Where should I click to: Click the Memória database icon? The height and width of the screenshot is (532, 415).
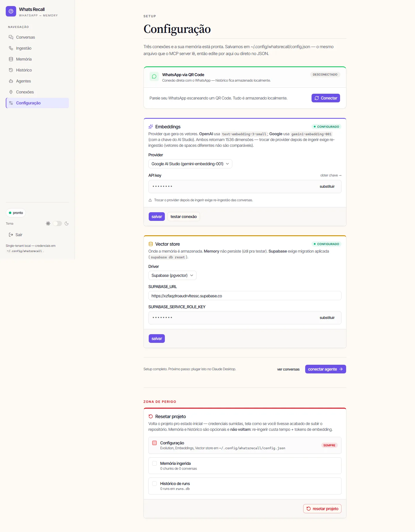click(x=11, y=59)
